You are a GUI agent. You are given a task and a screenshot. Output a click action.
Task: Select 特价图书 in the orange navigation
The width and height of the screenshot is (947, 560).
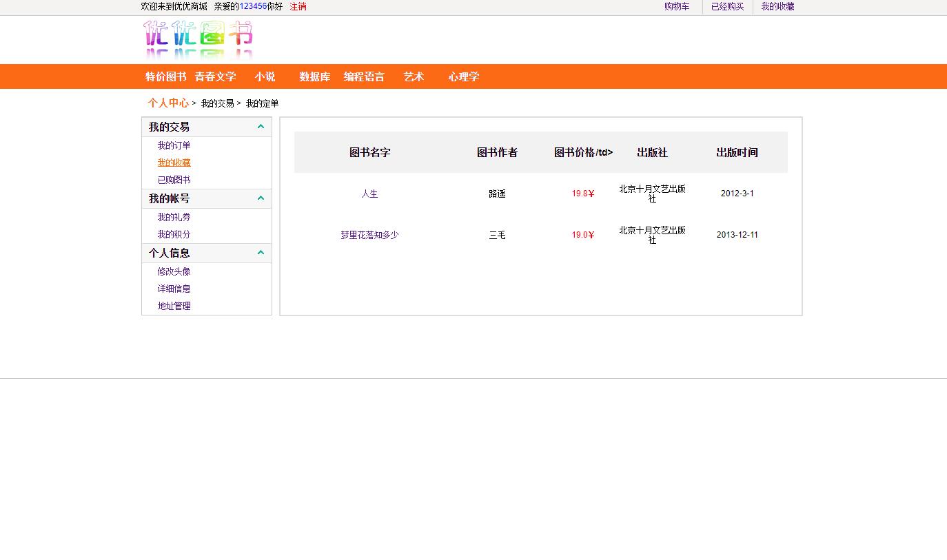165,76
